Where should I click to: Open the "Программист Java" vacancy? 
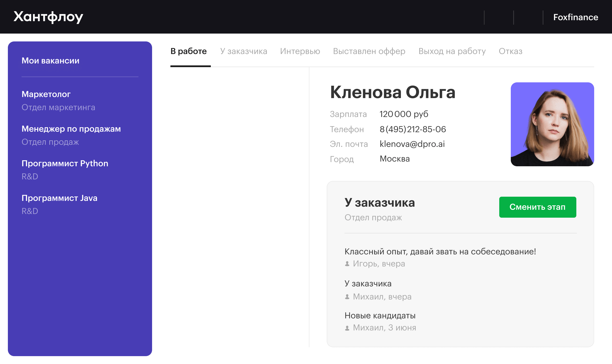(x=59, y=198)
